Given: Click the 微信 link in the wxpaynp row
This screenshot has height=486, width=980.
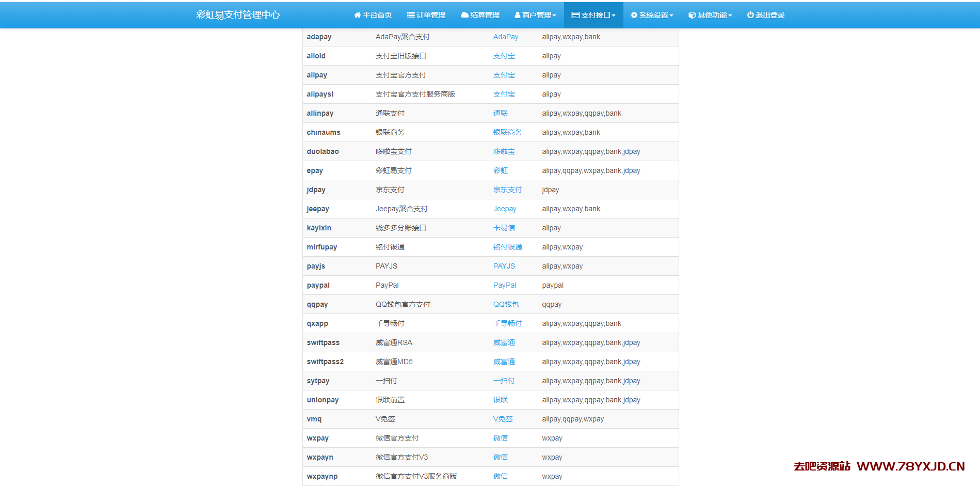Looking at the screenshot, I should [501, 476].
